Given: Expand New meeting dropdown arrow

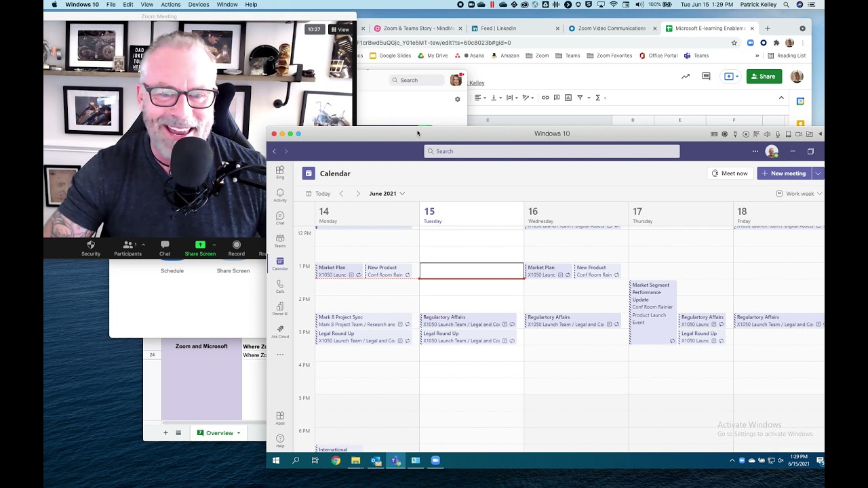Looking at the screenshot, I should (818, 174).
